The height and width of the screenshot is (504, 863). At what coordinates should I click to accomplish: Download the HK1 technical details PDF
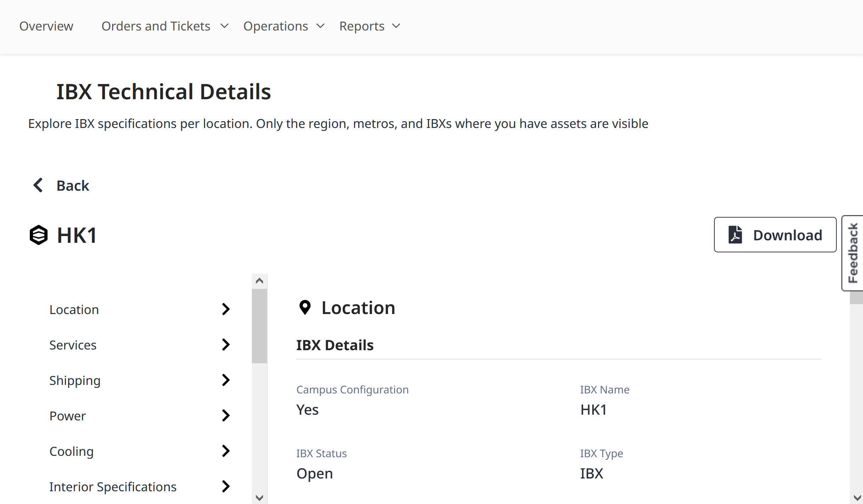click(775, 235)
